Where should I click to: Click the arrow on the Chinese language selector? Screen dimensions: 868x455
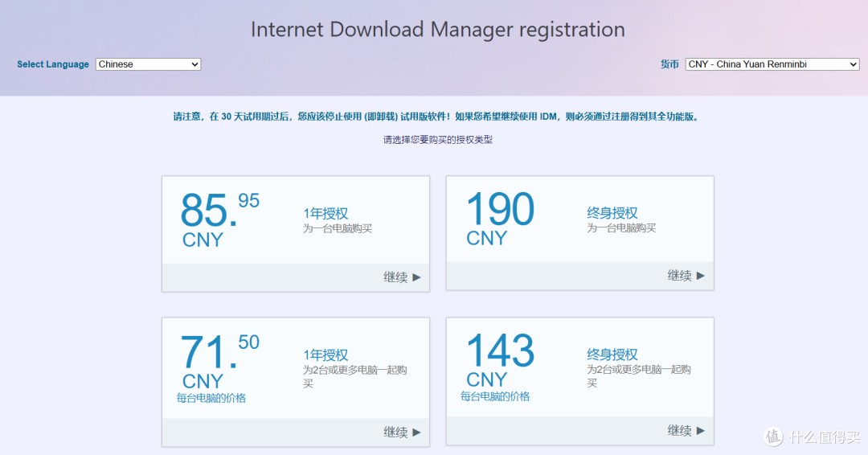coord(194,64)
